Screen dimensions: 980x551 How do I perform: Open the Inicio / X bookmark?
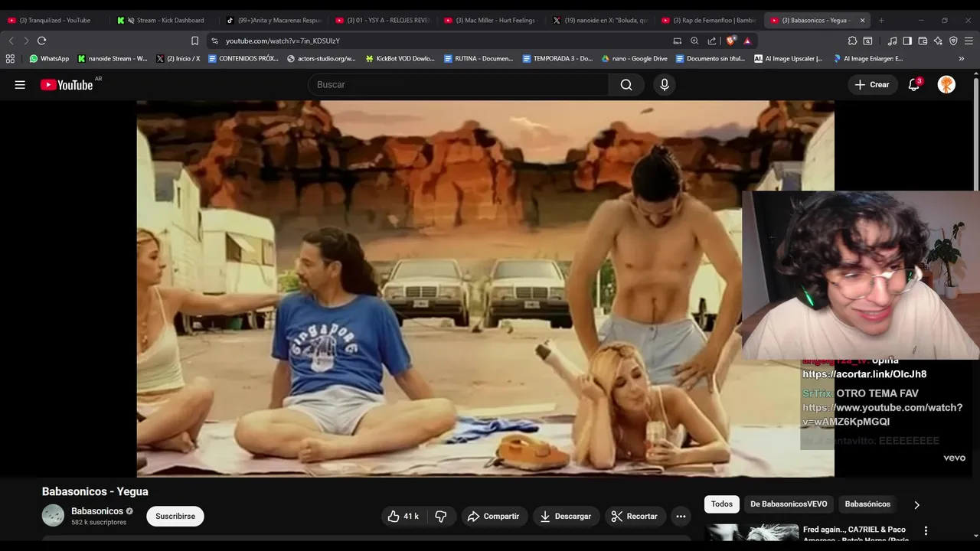(178, 58)
